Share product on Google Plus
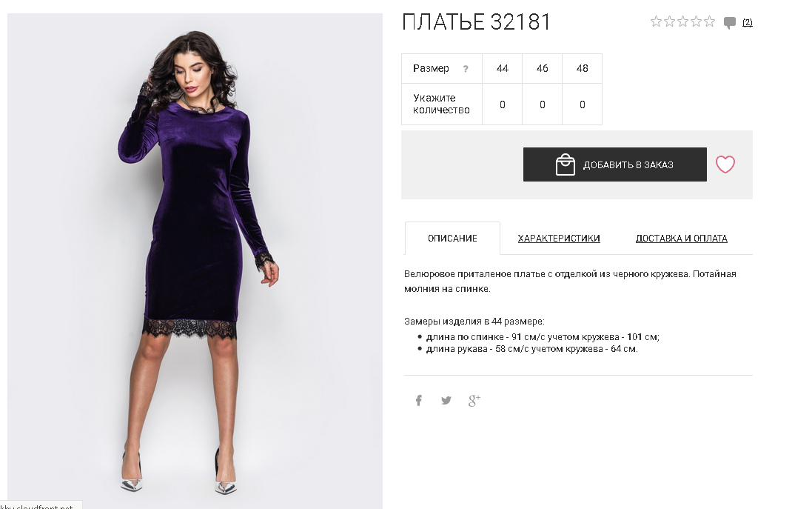Image resolution: width=812 pixels, height=509 pixels. pos(474,400)
